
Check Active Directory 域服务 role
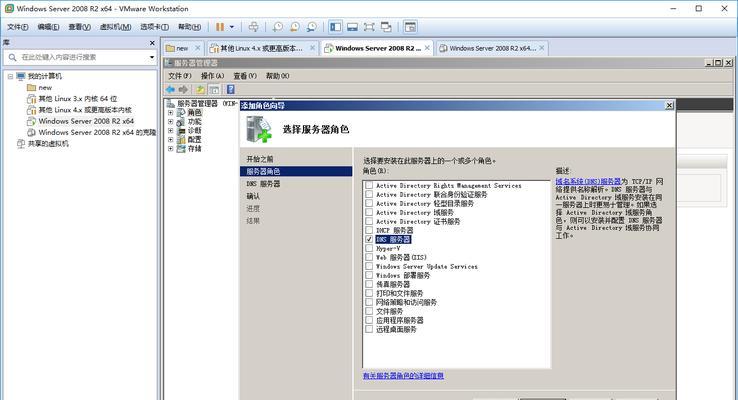(x=369, y=212)
